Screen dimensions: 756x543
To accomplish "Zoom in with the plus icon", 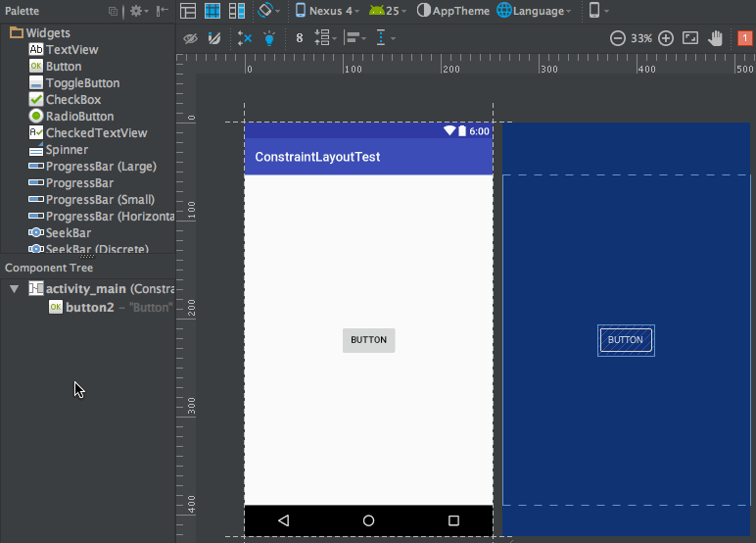I will pos(666,38).
